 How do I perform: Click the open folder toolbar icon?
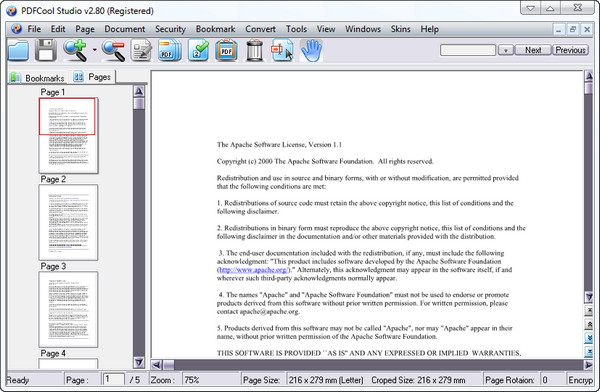coord(18,51)
